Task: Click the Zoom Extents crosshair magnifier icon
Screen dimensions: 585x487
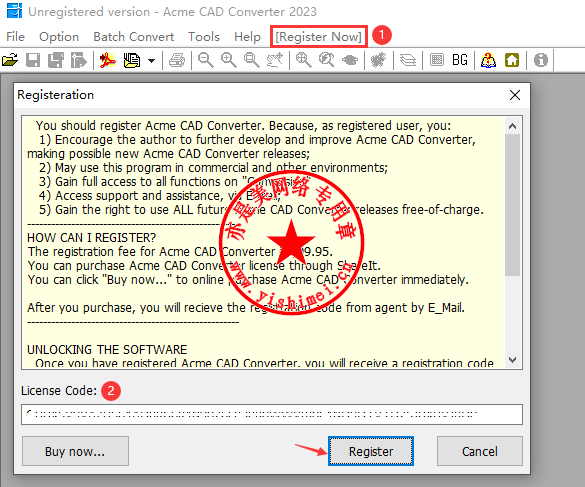Action: (x=303, y=60)
